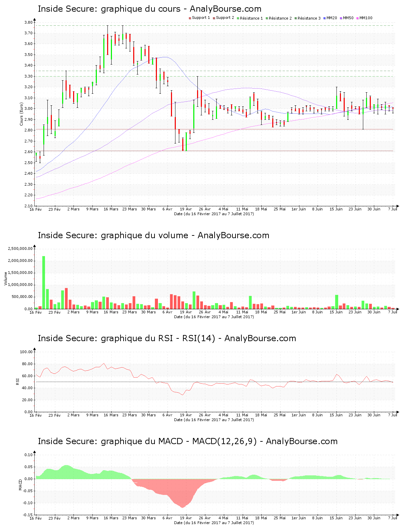
Task: Click '19 Avr' on the price chart date axis
Action: (x=186, y=209)
